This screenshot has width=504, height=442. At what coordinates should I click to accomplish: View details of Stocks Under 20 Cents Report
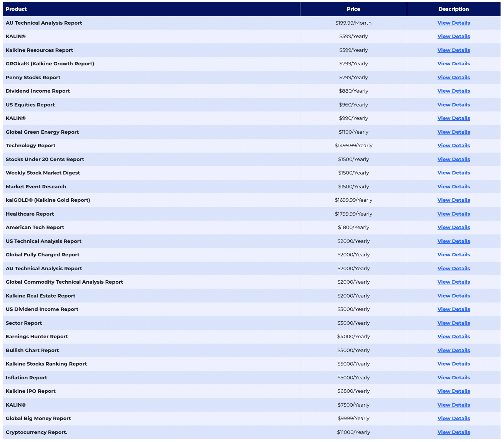click(x=454, y=159)
